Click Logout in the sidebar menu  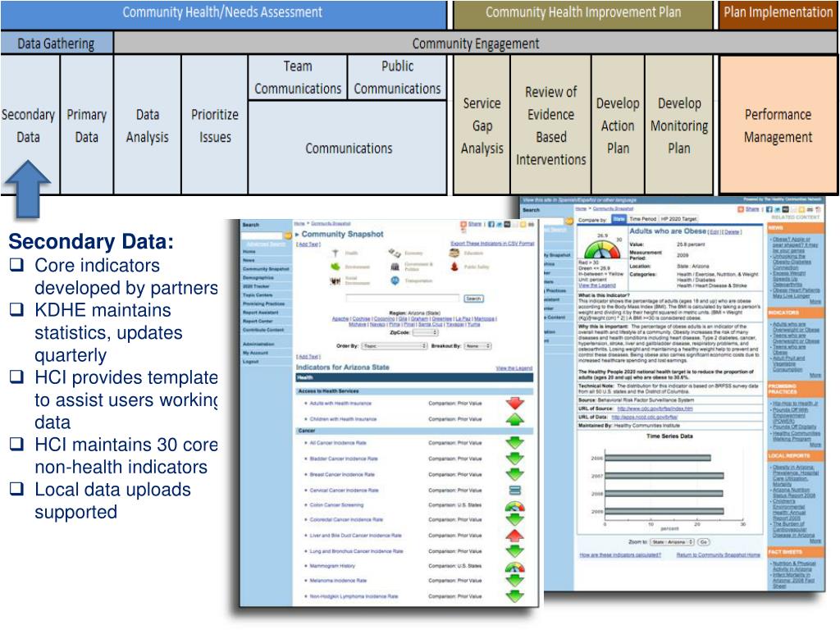pyautogui.click(x=251, y=362)
